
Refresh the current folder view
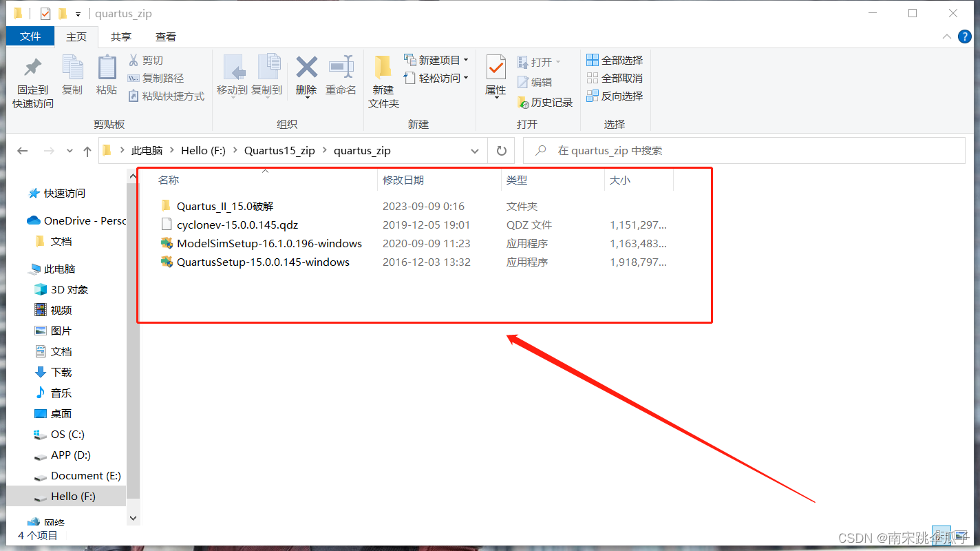502,151
